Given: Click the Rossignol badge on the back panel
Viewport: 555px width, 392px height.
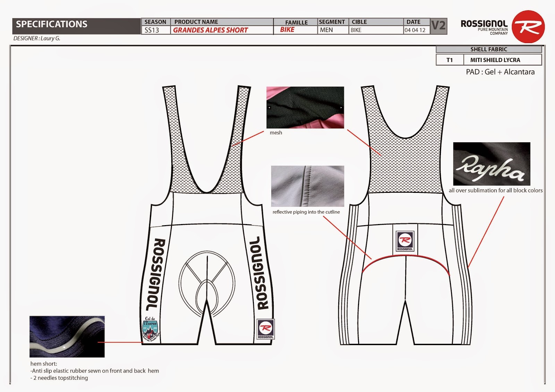Looking at the screenshot, I should click(x=405, y=241).
